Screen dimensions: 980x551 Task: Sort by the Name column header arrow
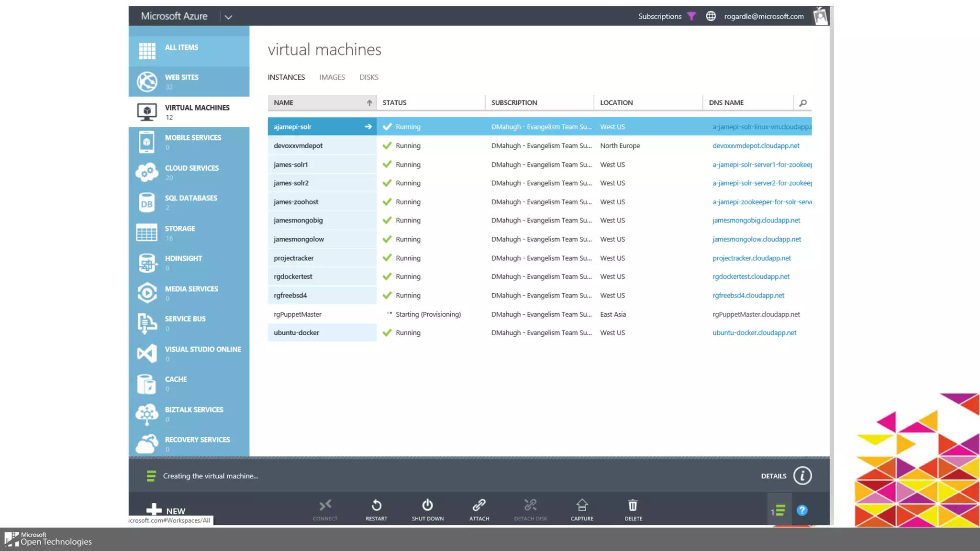[369, 103]
